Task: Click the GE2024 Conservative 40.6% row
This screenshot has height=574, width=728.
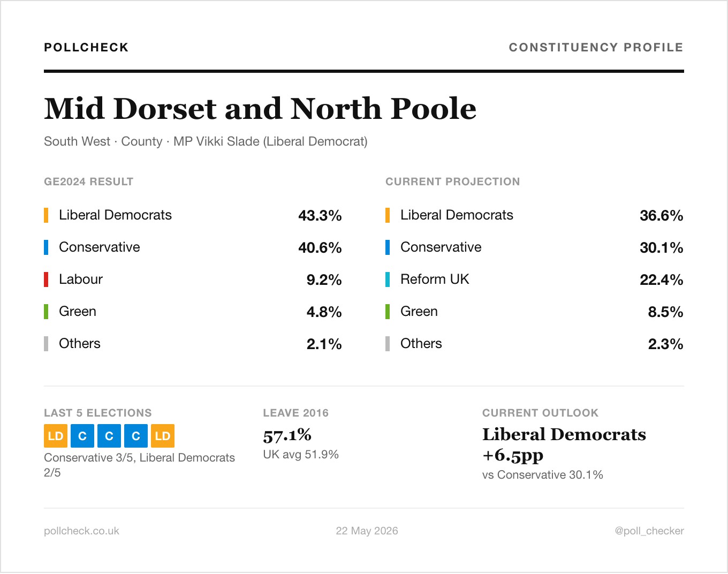Action: coord(193,247)
